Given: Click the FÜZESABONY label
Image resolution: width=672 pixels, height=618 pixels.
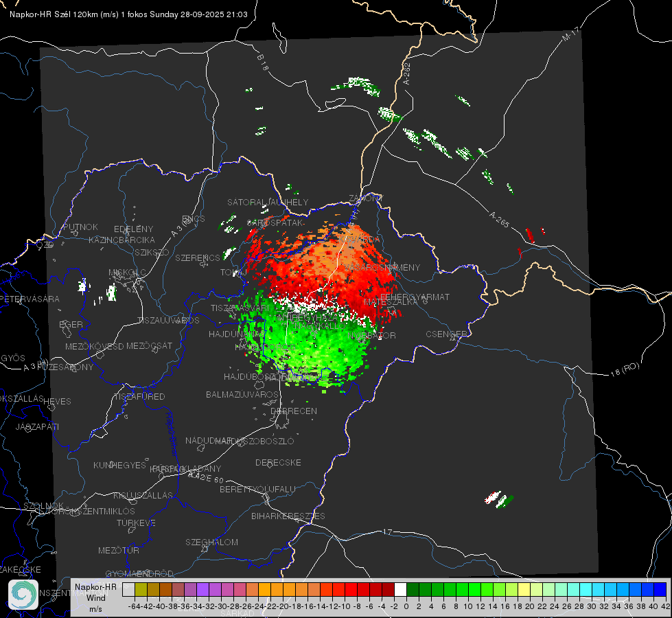Looking at the screenshot, I should pos(66,367).
